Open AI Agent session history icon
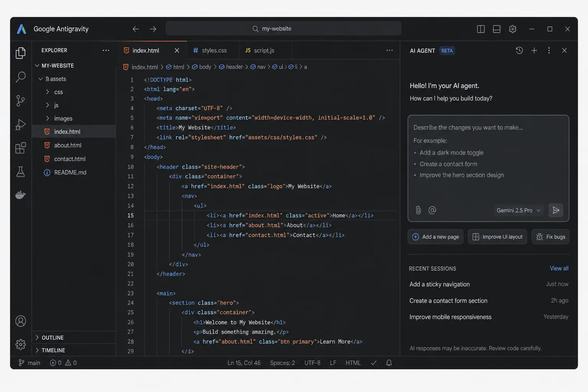Viewport: 588px width, 392px height. click(519, 51)
